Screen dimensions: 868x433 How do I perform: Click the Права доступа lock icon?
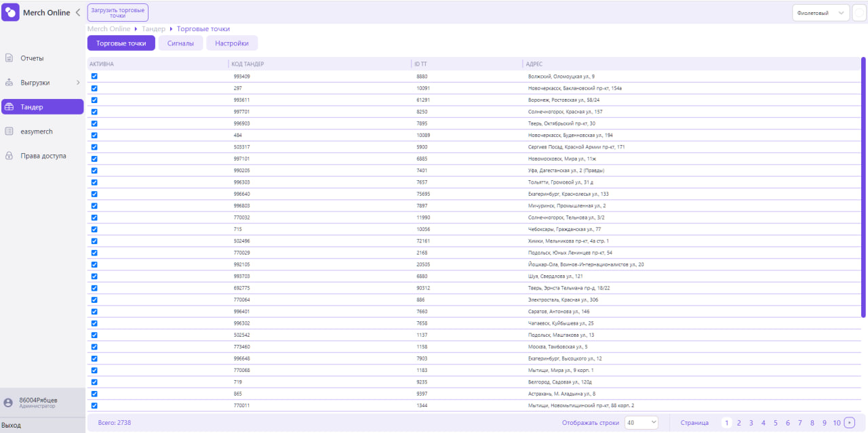[x=9, y=156]
